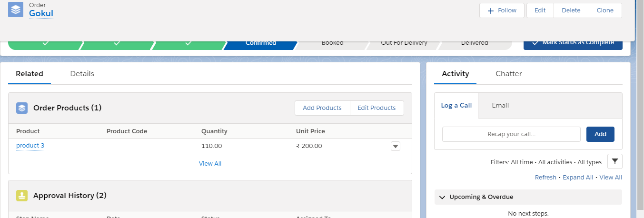
Task: Select the Email activity tab
Action: coord(500,106)
